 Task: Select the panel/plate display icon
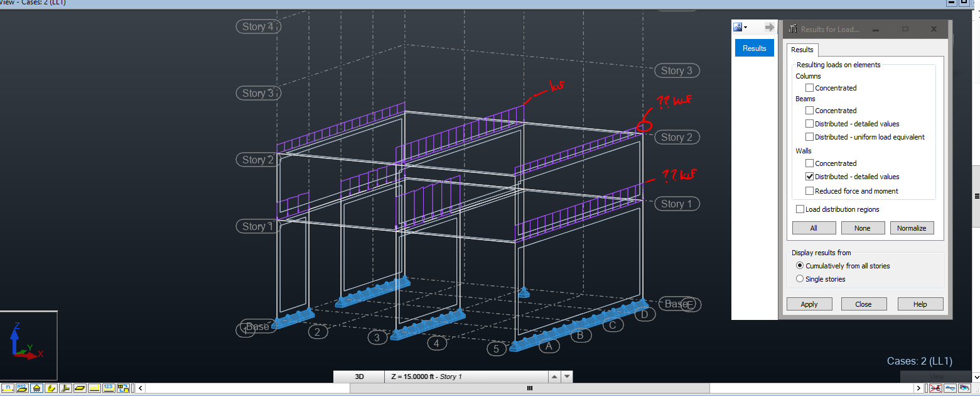[79, 388]
